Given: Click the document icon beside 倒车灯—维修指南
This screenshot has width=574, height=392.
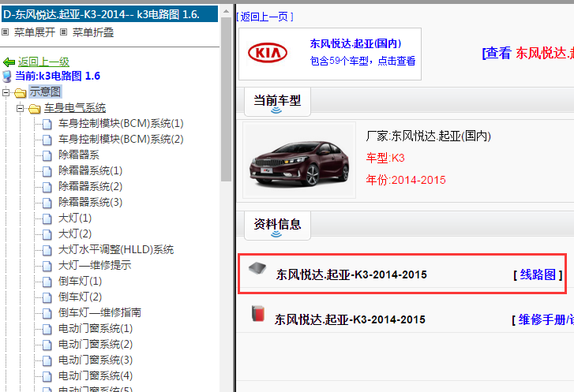Looking at the screenshot, I should pos(47,313).
